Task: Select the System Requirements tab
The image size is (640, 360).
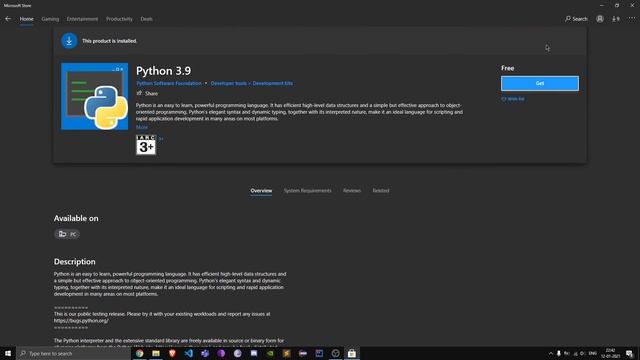Action: click(307, 191)
